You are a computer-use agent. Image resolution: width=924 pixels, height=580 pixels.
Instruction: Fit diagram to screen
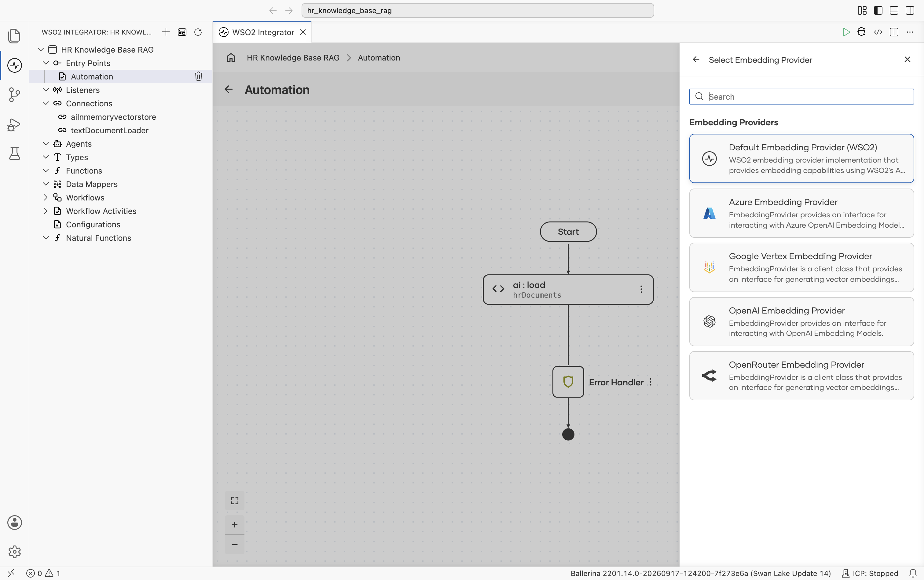(235, 501)
